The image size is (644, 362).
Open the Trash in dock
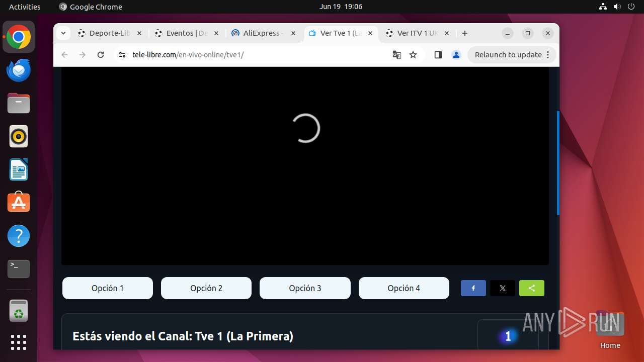pos(19,311)
